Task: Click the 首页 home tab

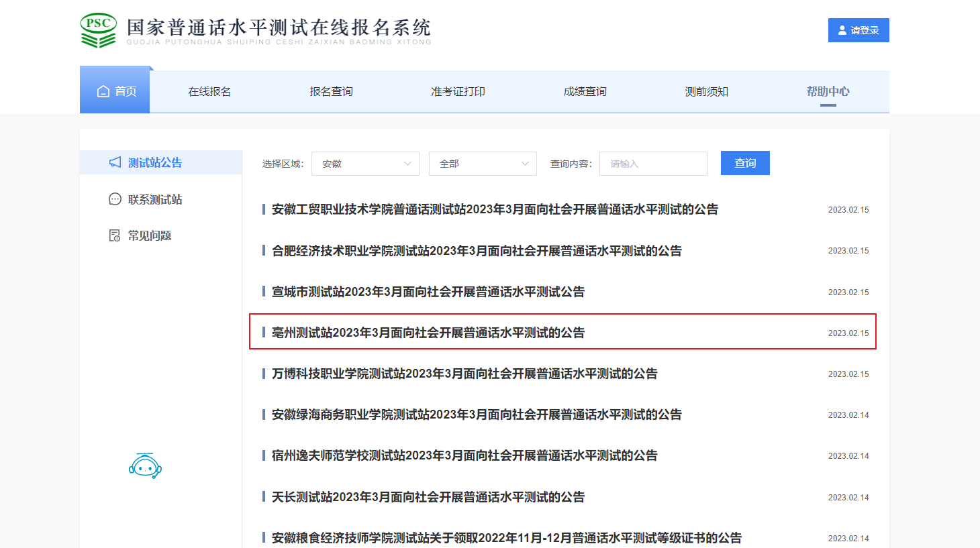Action: [x=115, y=90]
